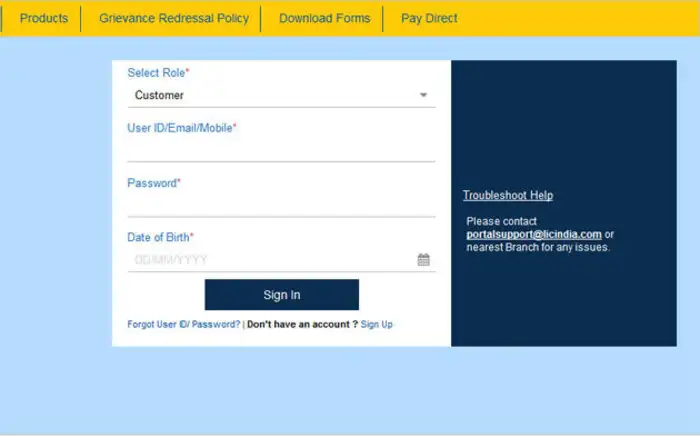This screenshot has height=437, width=700.
Task: Open the Download Forms menu item
Action: tap(324, 18)
